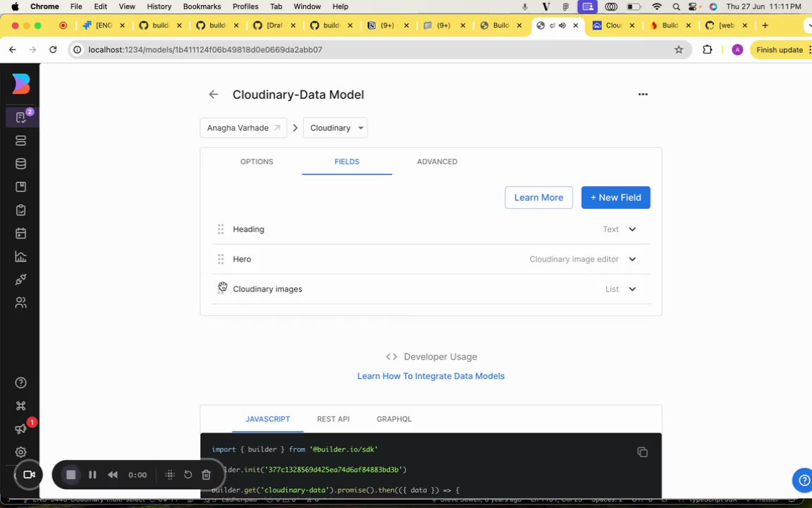This screenshot has height=508, width=812.
Task: Expand the Cloudinary images list field
Action: (632, 289)
